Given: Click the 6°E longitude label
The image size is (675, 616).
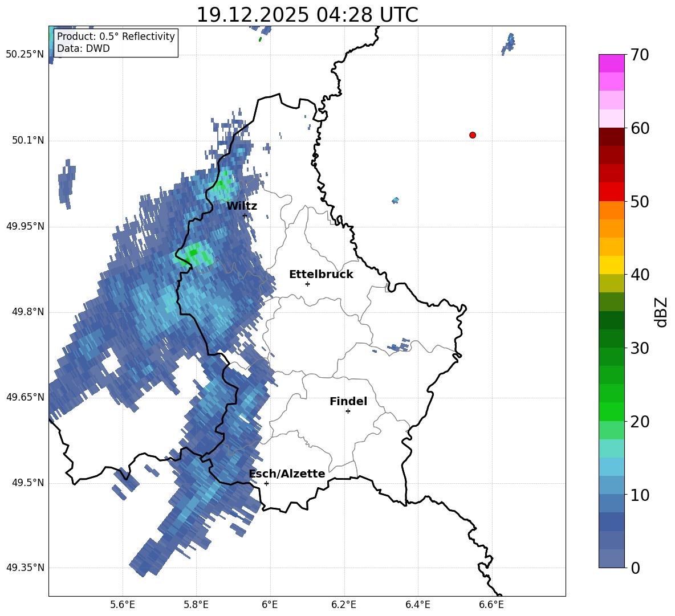Looking at the screenshot, I should [270, 605].
